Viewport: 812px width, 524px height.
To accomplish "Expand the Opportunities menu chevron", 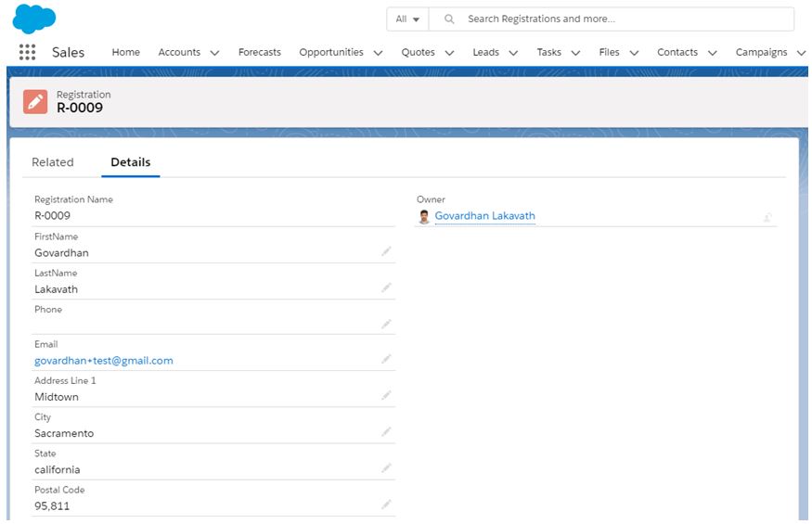I will click(x=378, y=53).
